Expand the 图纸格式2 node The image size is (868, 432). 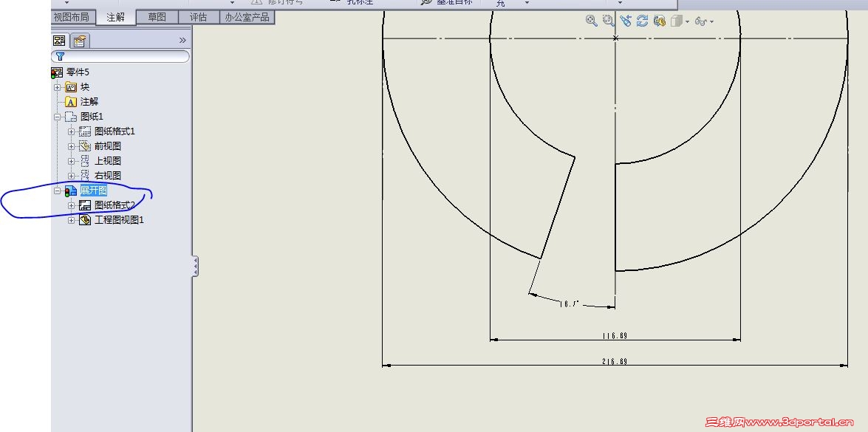pos(71,205)
